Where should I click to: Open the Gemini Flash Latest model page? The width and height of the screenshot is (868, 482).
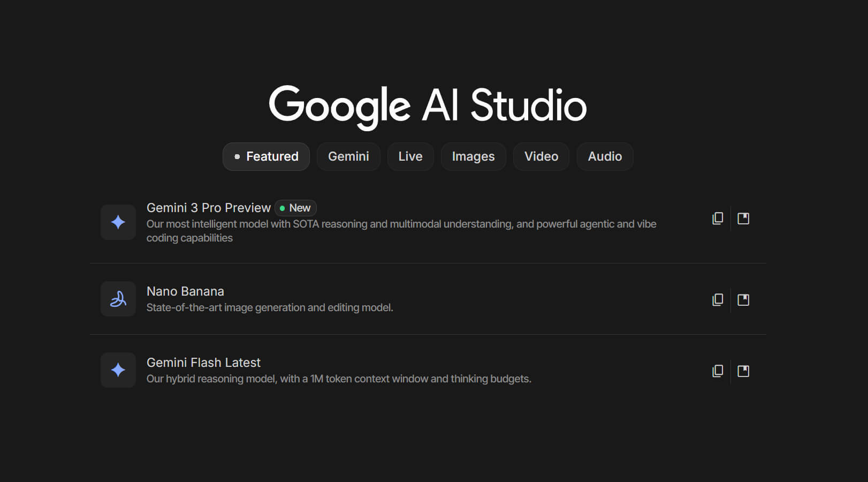pyautogui.click(x=203, y=362)
